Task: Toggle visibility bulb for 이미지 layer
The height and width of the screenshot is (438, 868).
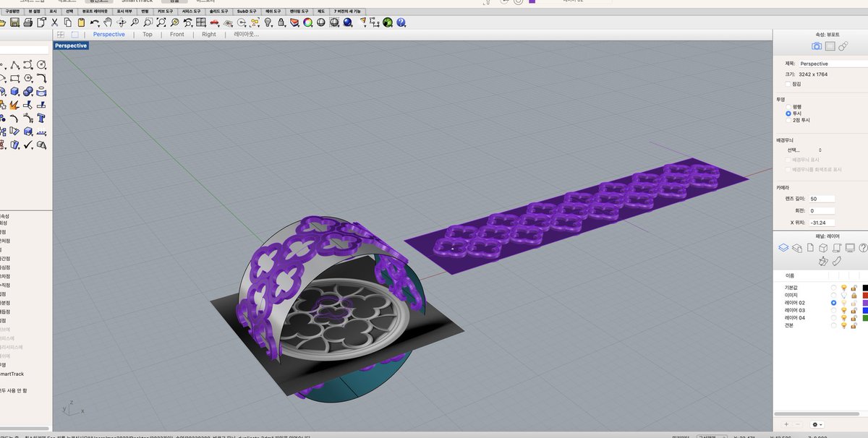Action: (843, 295)
